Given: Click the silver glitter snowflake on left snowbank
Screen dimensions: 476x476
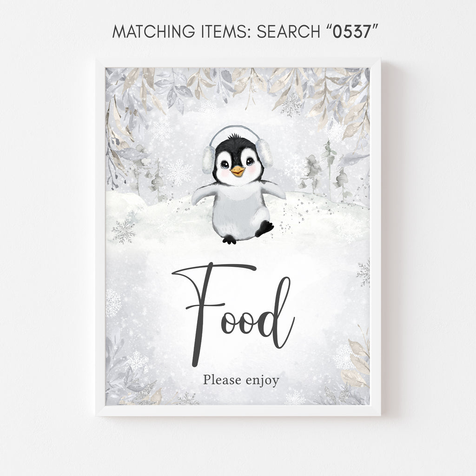Looking at the screenshot, I should click(124, 231).
